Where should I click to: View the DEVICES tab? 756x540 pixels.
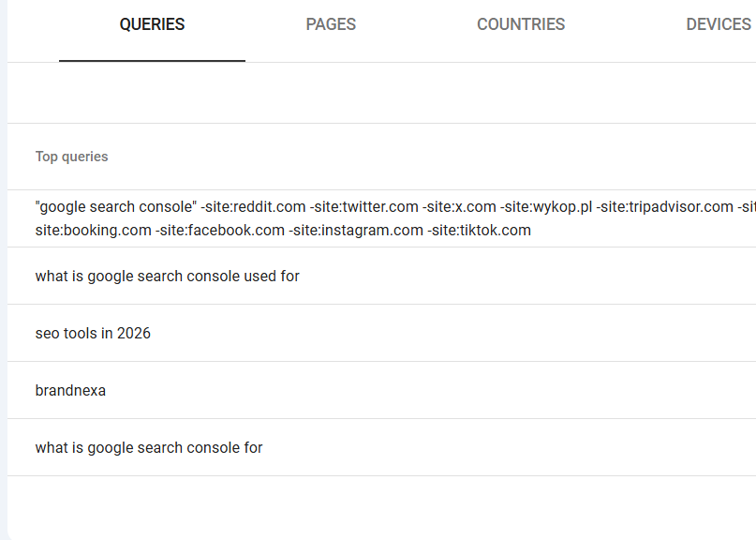(719, 24)
